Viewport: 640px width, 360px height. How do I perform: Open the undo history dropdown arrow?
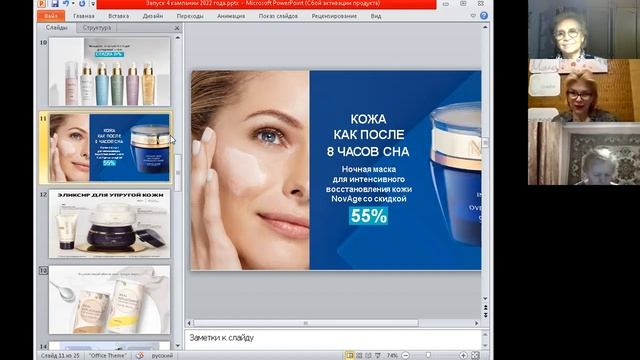click(73, 4)
